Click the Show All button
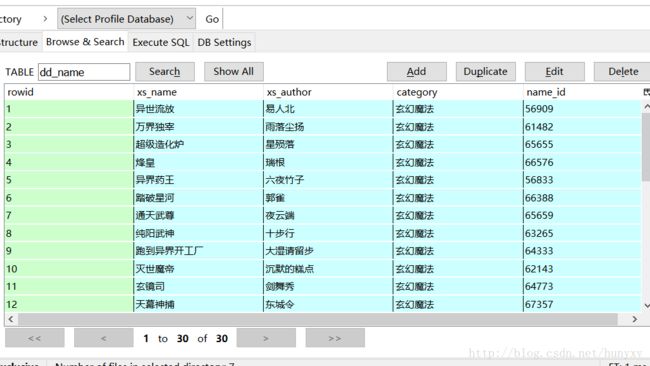 coord(233,72)
